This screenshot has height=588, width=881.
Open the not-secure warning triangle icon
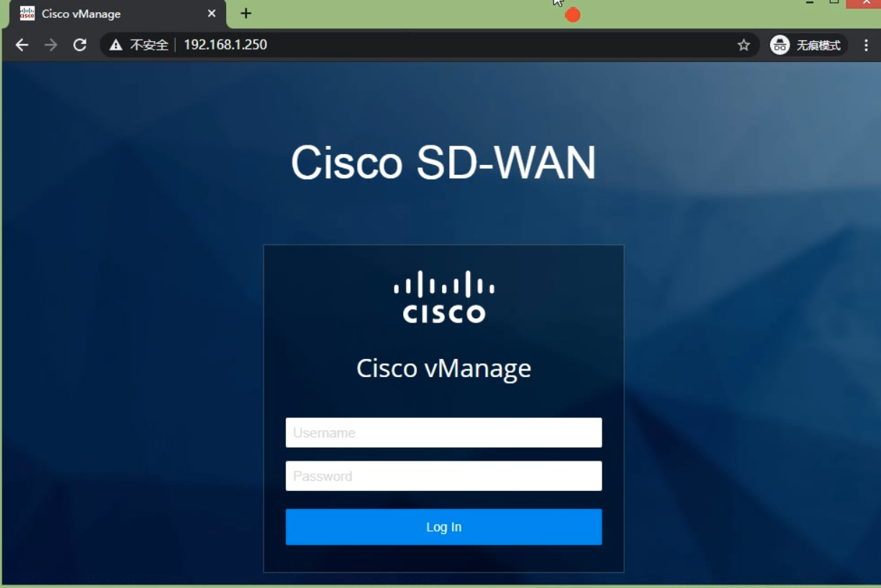pos(115,45)
